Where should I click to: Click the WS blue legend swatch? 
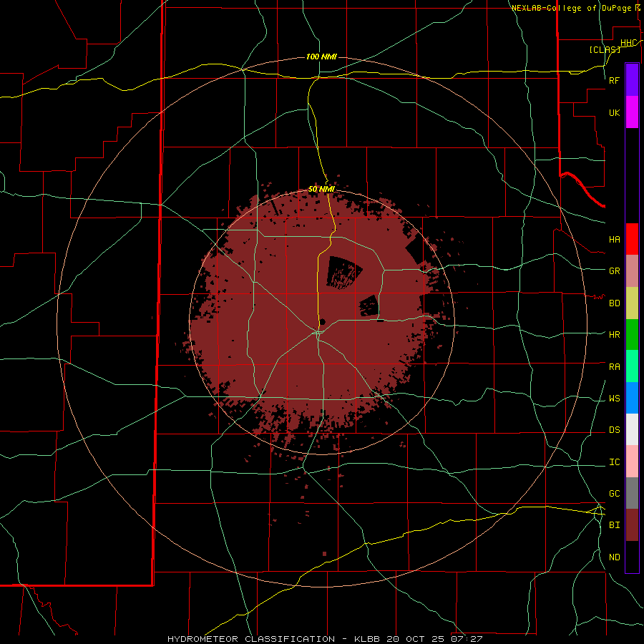[632, 398]
